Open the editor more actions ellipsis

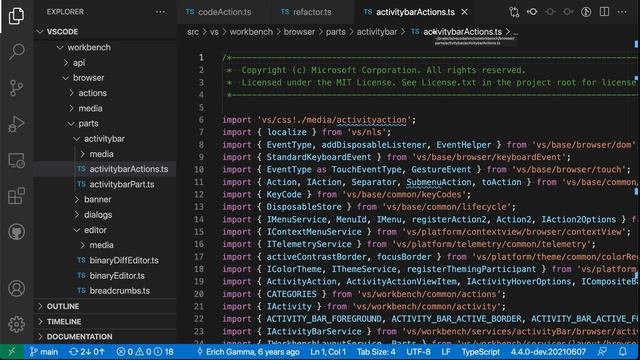point(622,12)
